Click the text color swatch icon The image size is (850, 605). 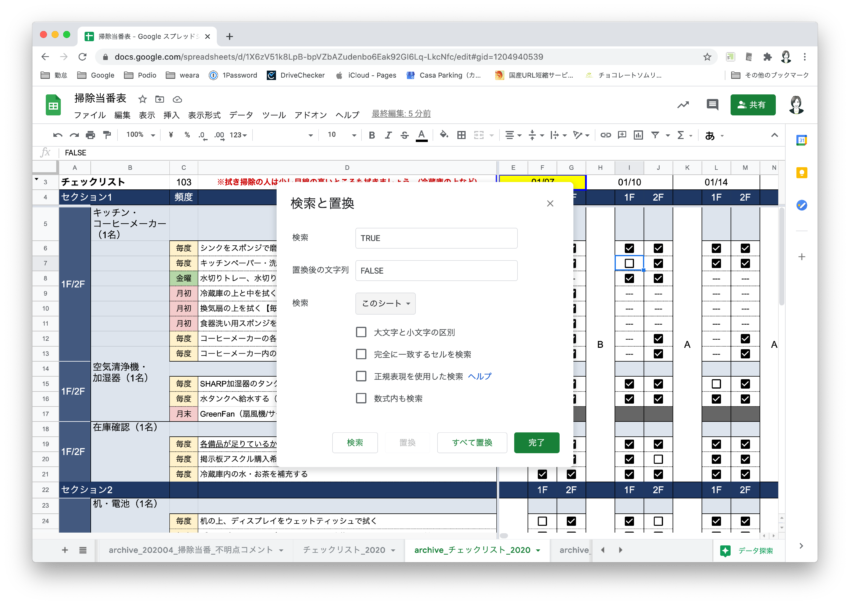(x=421, y=135)
